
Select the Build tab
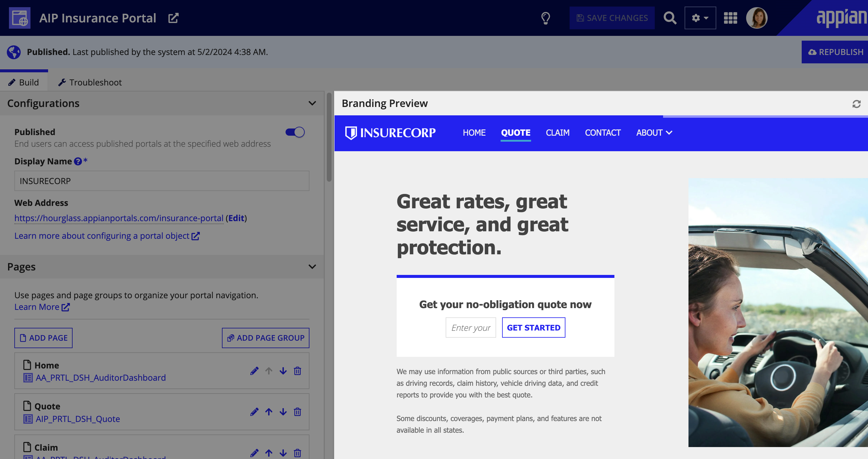(x=24, y=82)
